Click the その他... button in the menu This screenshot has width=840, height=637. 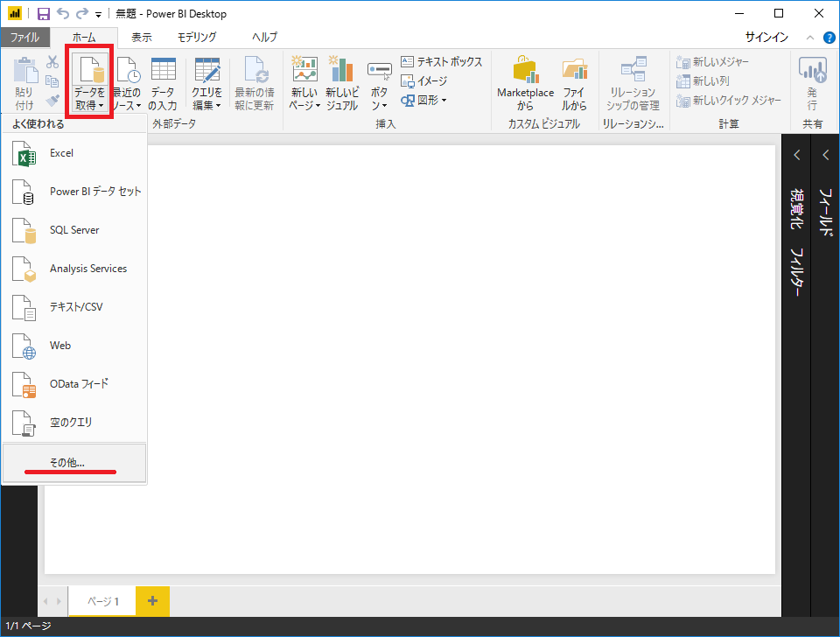(x=73, y=463)
